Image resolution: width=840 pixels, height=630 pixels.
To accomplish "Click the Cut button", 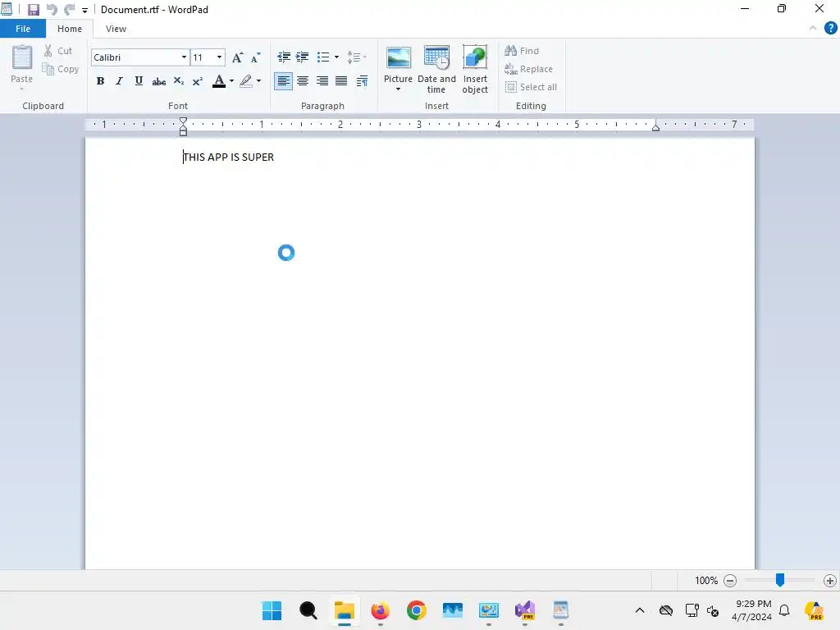I will [x=58, y=51].
